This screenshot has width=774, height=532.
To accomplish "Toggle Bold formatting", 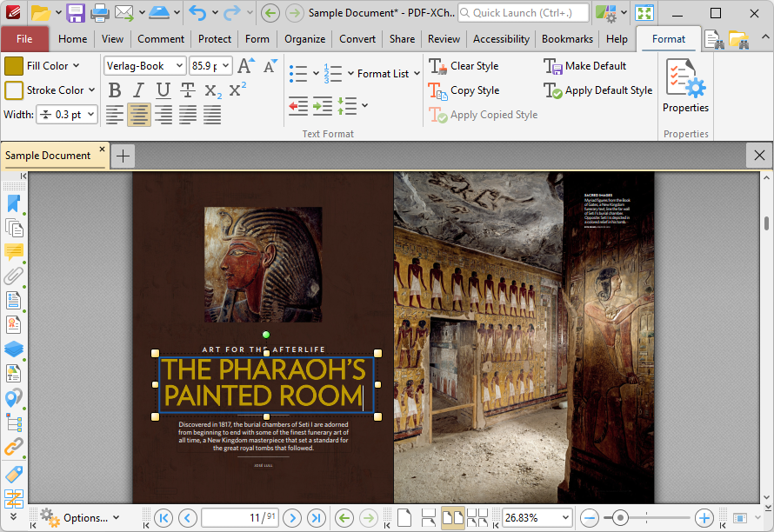I will click(x=115, y=90).
